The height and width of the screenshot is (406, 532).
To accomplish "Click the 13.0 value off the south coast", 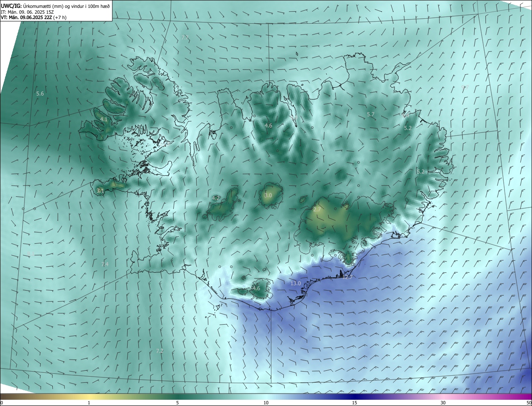I will click(296, 283).
